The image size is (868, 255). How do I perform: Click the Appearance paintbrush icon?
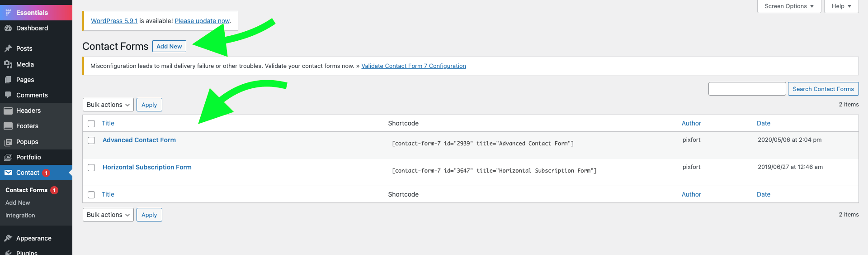coord(8,238)
